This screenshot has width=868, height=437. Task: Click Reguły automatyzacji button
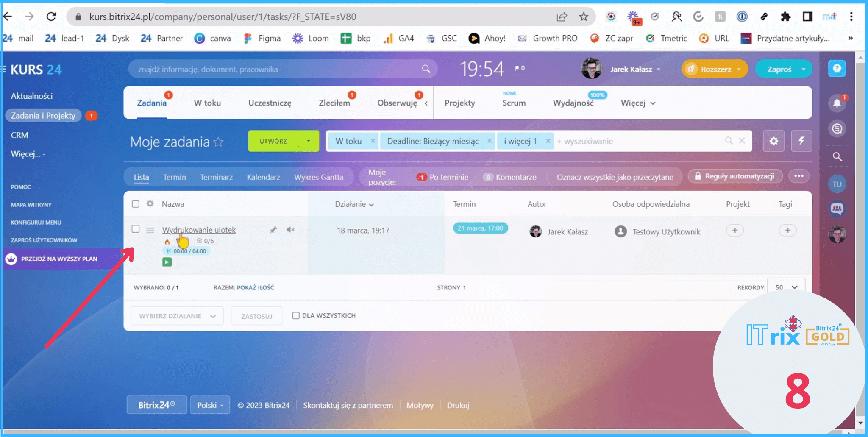click(735, 176)
